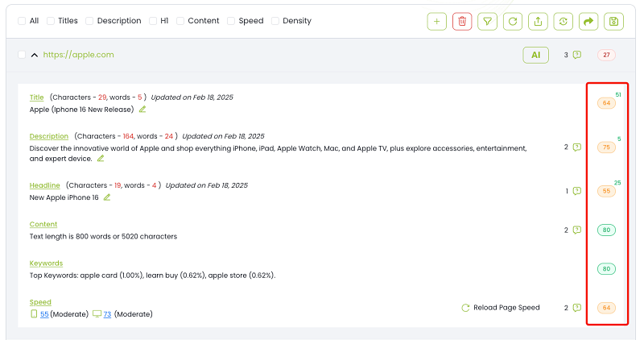The image size is (644, 340).
Task: Click the Speed row score badge 64
Action: (606, 308)
